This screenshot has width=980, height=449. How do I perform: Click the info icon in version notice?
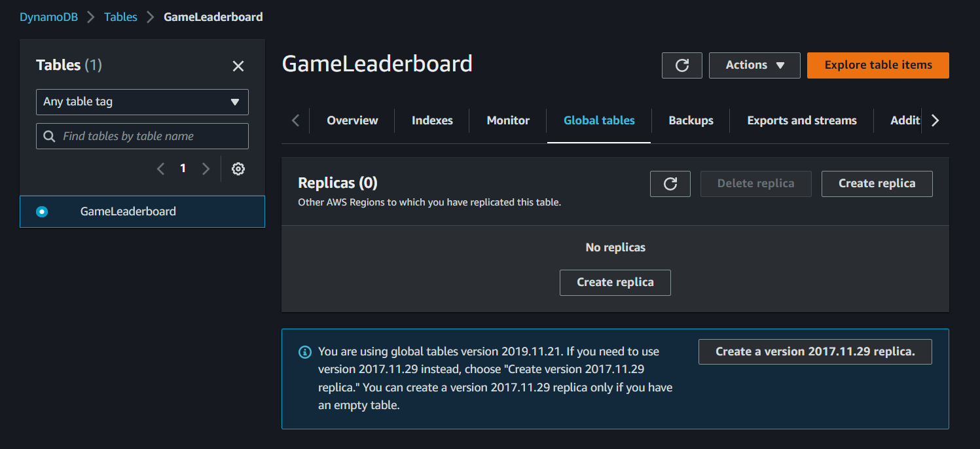305,352
